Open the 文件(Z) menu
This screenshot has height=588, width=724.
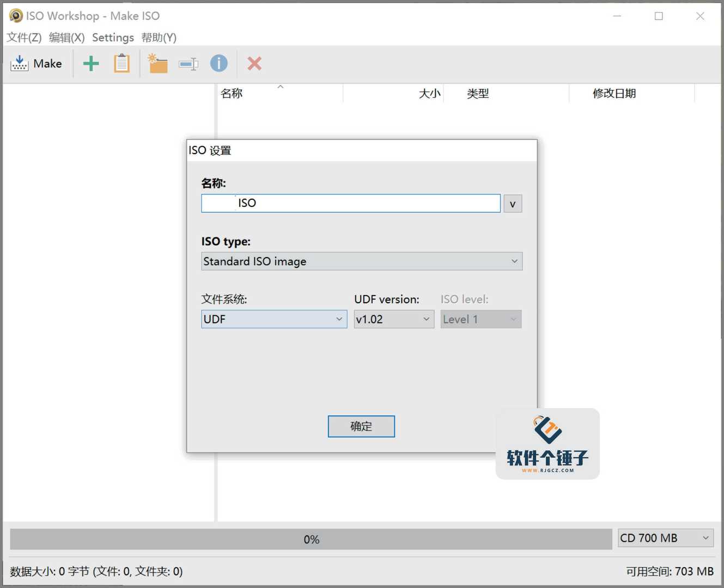24,38
